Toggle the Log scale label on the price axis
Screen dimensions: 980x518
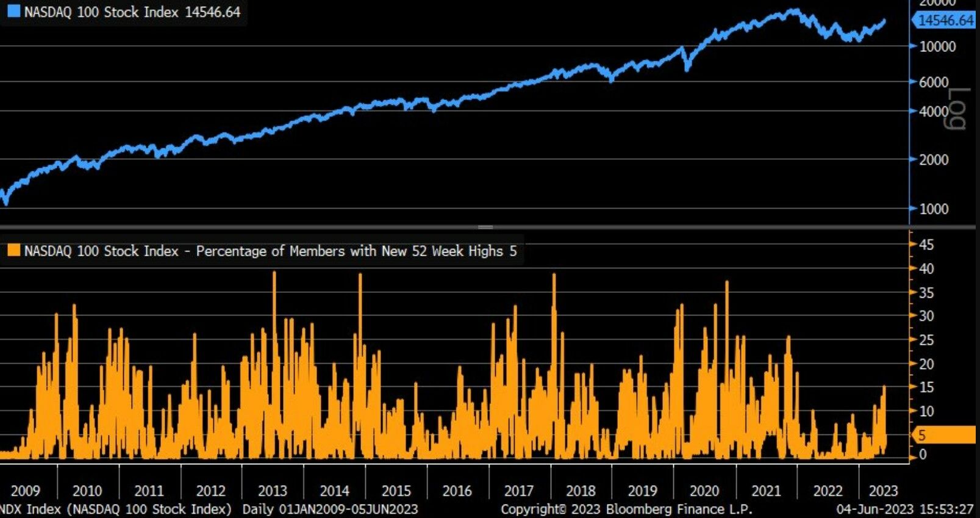958,109
